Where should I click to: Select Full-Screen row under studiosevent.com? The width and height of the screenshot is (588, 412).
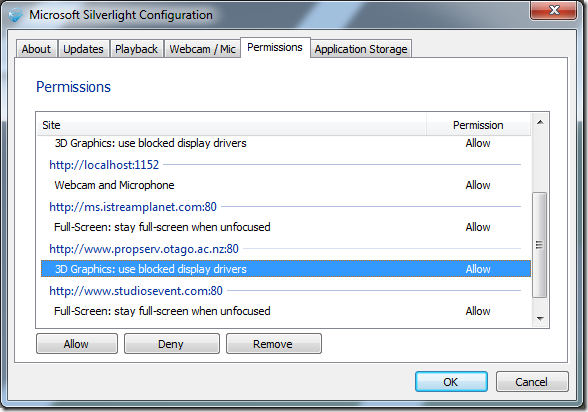pyautogui.click(x=286, y=311)
